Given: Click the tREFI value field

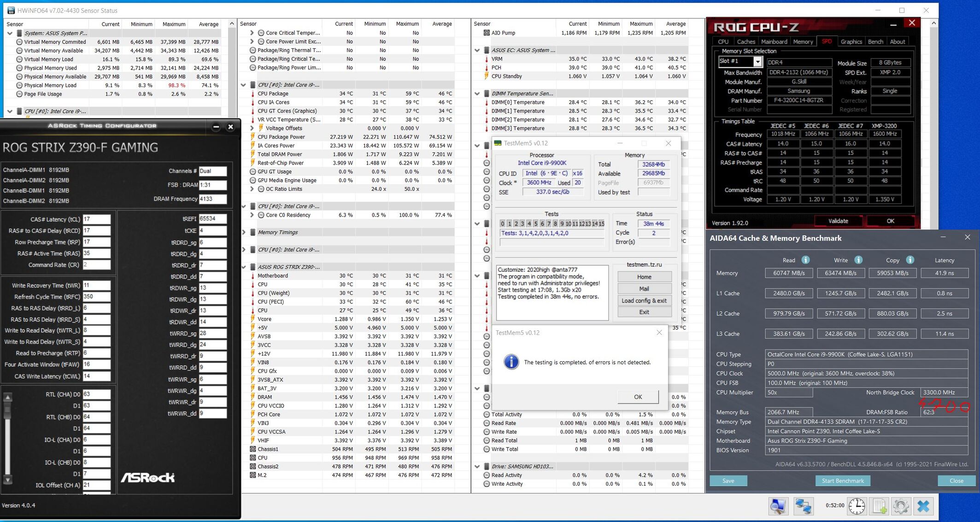Looking at the screenshot, I should point(212,218).
